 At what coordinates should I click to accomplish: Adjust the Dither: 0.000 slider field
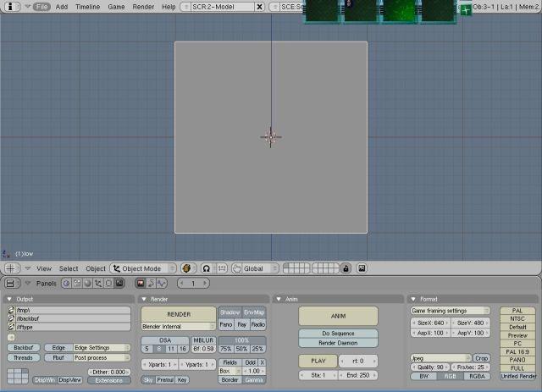[x=109, y=372]
